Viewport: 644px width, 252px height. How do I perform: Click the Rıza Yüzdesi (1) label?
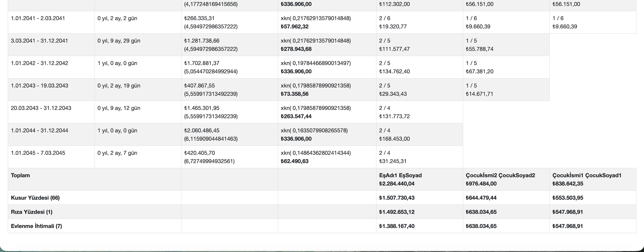32,212
